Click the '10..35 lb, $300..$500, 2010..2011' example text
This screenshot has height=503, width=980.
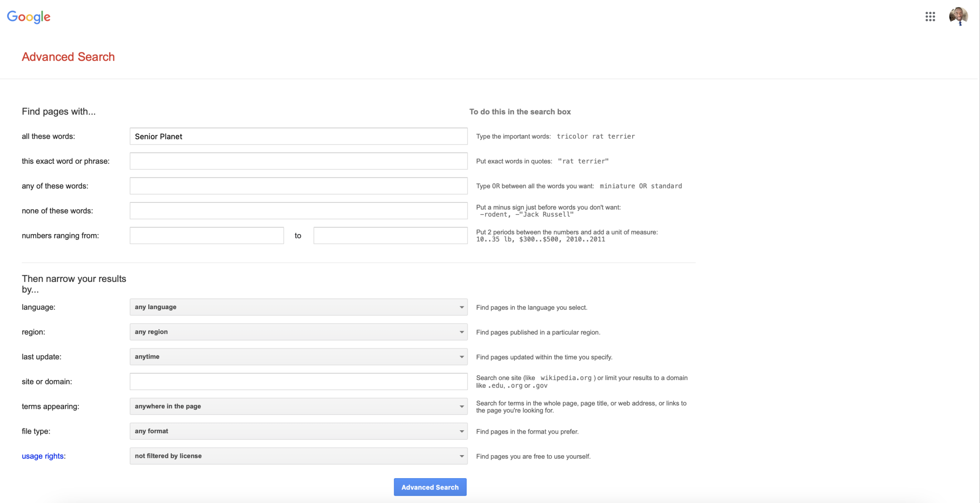[x=540, y=240]
